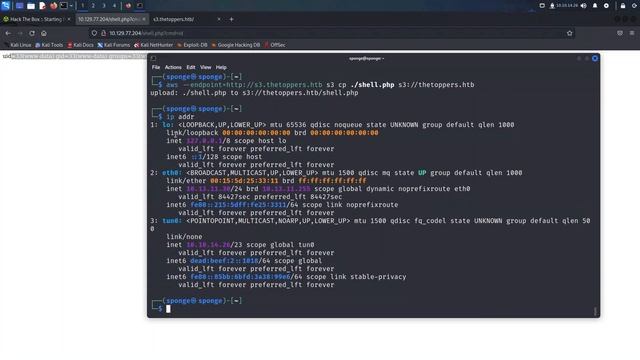Open the OffSec bookmark
The height and width of the screenshot is (360, 640).
coord(275,45)
